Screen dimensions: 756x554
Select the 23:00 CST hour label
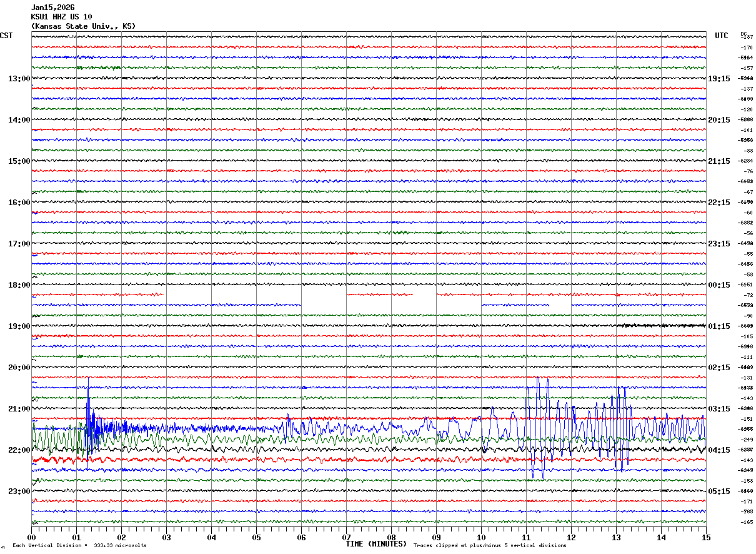(19, 491)
